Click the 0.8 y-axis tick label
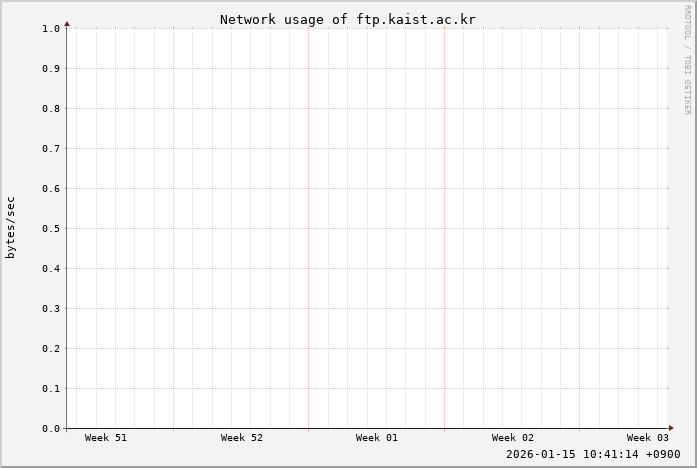 tap(52, 108)
